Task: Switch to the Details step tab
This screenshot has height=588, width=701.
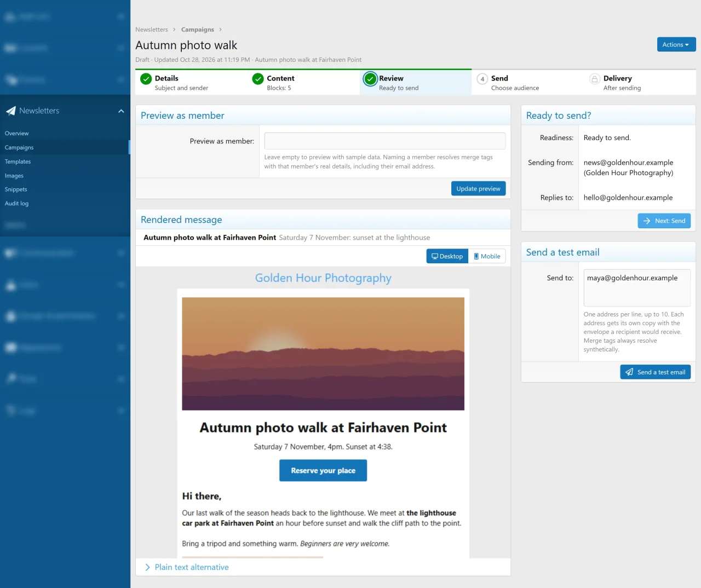Action: tap(191, 83)
